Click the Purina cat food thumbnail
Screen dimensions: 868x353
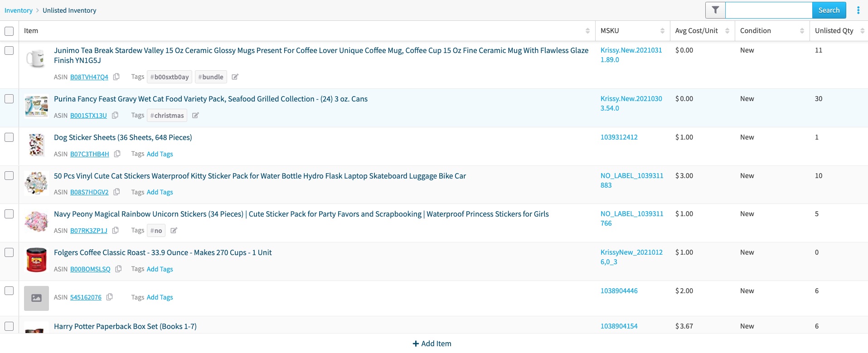tap(36, 106)
